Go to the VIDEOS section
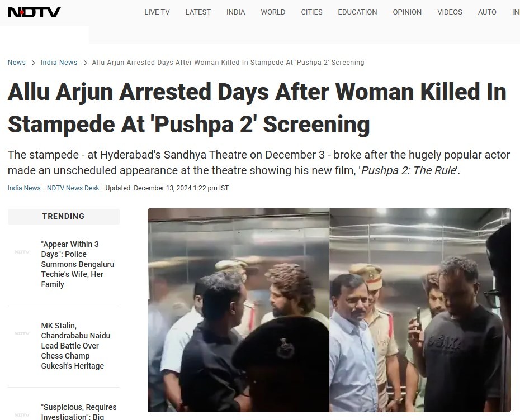Viewport: 520px width, 420px height. (450, 12)
